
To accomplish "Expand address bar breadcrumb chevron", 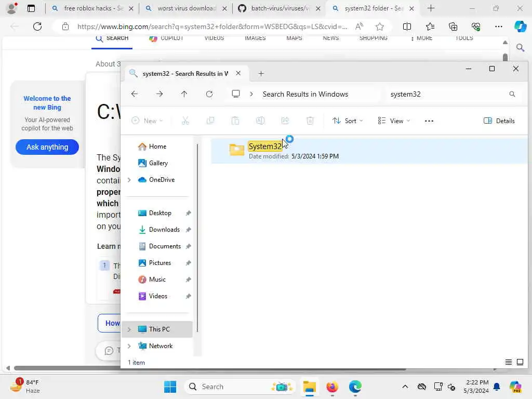I will click(x=251, y=94).
